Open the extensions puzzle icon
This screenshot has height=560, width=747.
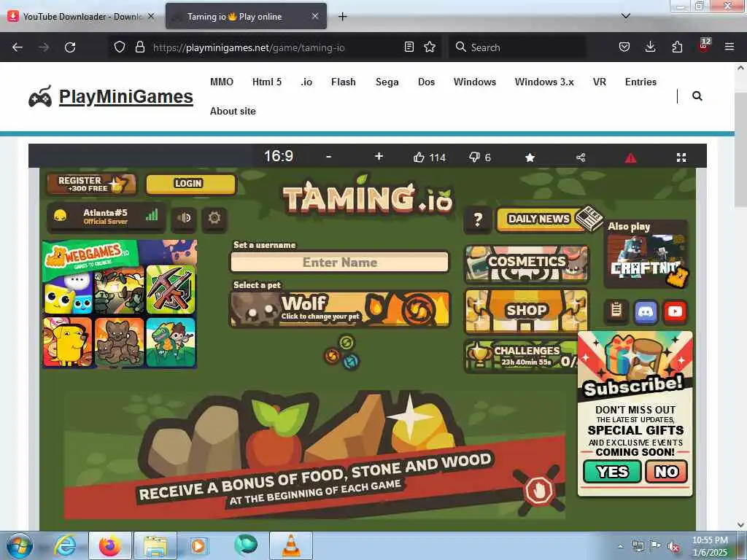pyautogui.click(x=677, y=47)
